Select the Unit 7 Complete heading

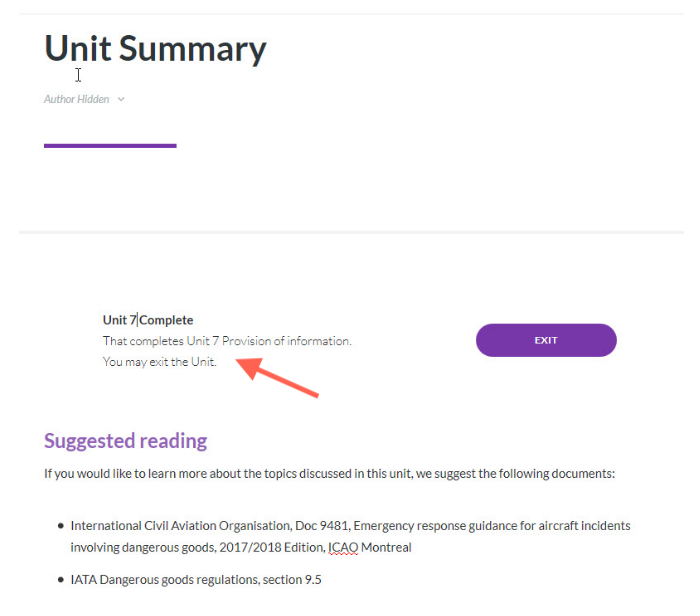pos(148,320)
